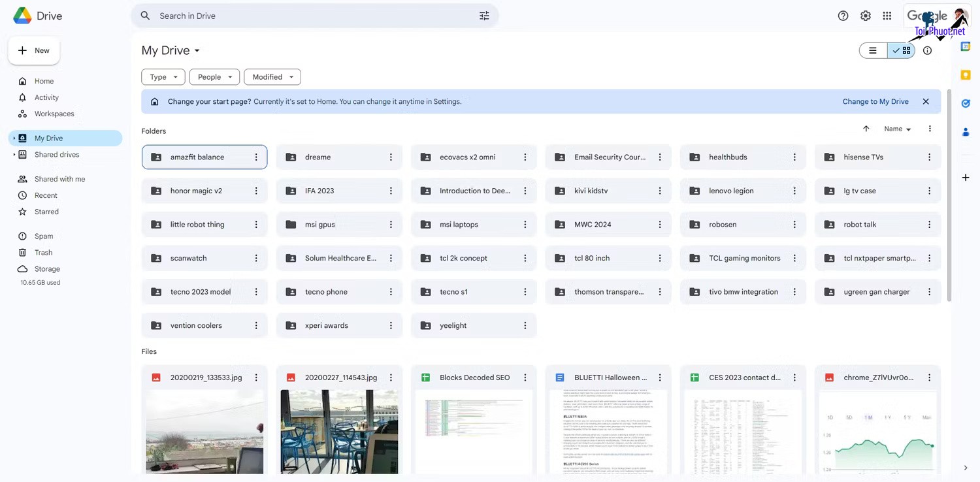This screenshot has width=980, height=482.
Task: Open more actions for ecovacs x2 omni folder
Action: 525,157
